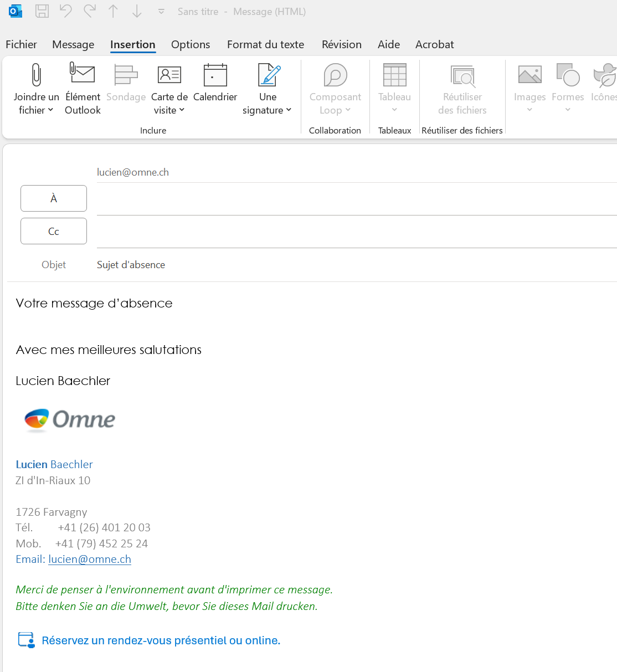Insert a Calendrier calendar item
This screenshot has height=672, width=617.
[215, 75]
